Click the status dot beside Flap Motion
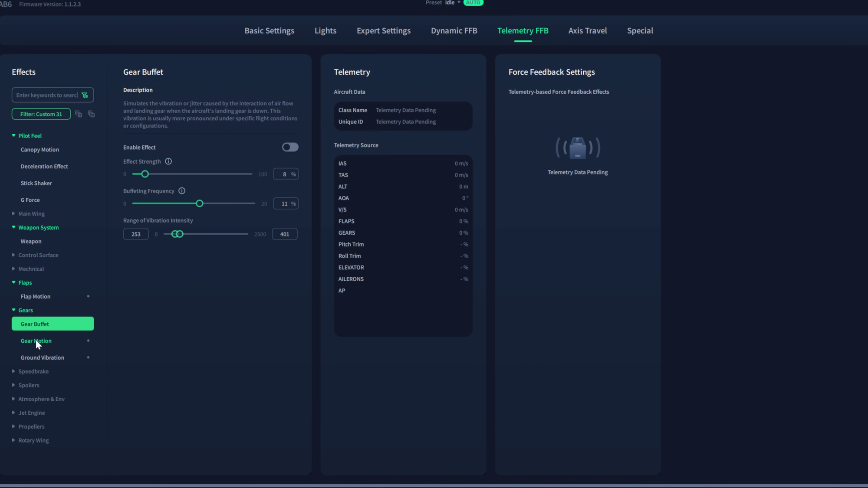Screen dimensions: 868x488 [88, 296]
